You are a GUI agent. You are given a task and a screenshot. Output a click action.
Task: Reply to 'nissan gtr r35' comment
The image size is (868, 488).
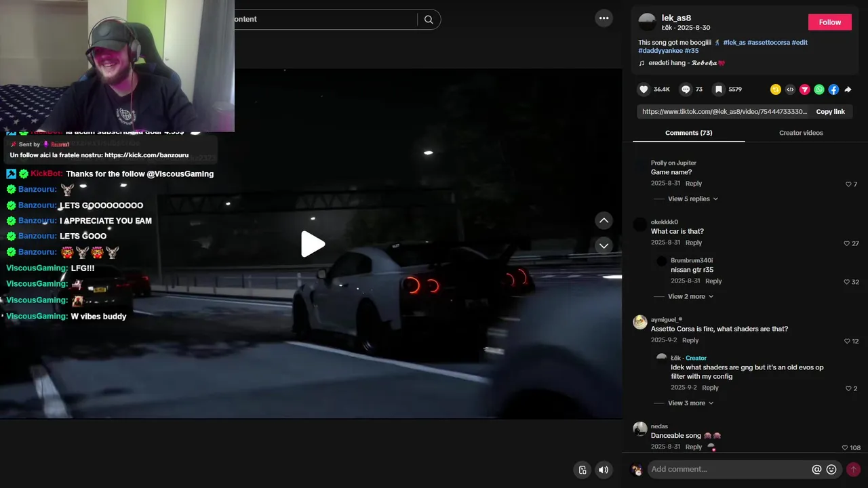713,281
